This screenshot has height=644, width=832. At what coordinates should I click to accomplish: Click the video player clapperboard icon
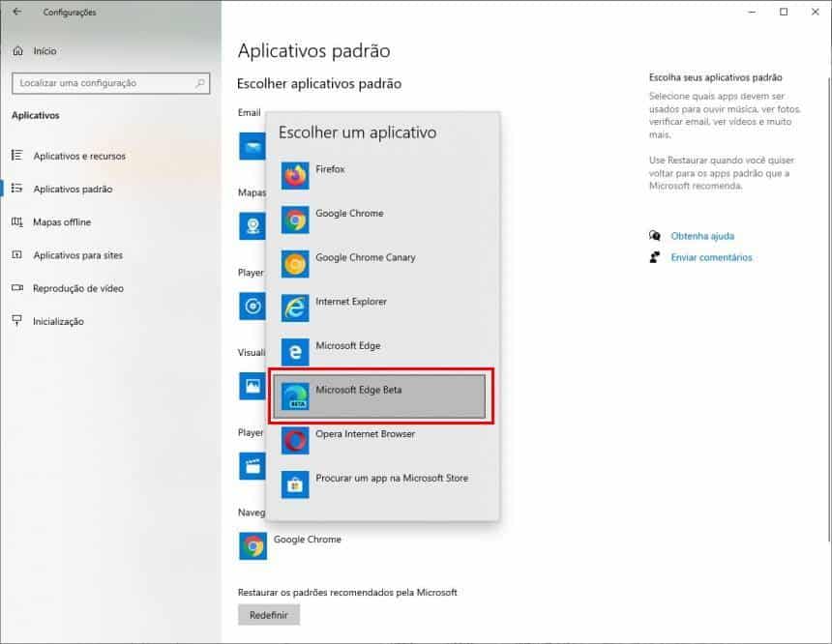click(x=253, y=466)
